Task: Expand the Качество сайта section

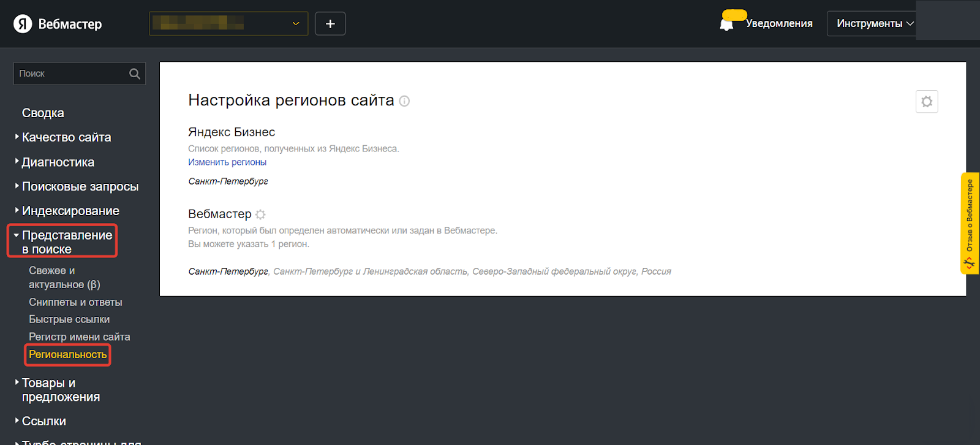Action: (66, 137)
